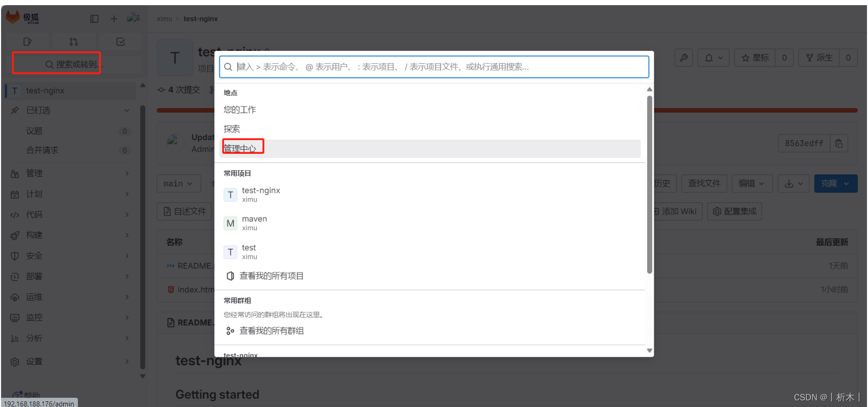
Task: Open the download source dropdown
Action: [794, 183]
